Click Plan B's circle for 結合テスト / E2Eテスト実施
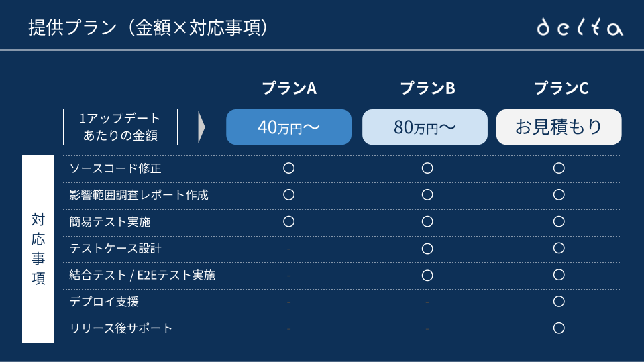The height and width of the screenshot is (362, 644). [427, 275]
